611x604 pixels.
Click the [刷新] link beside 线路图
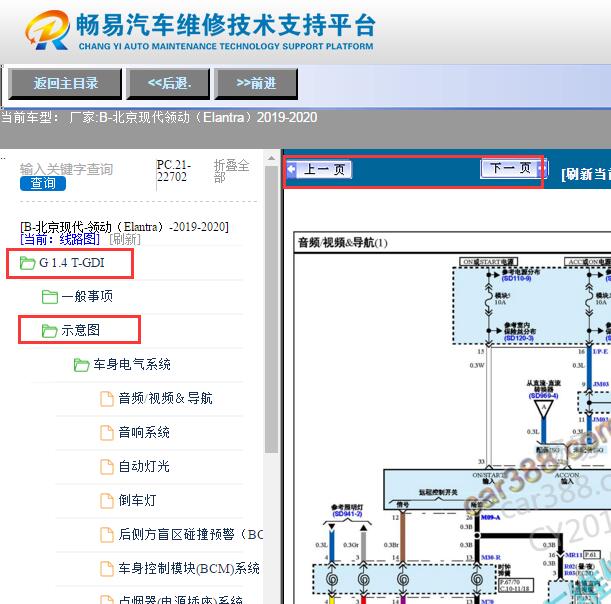tap(125, 239)
